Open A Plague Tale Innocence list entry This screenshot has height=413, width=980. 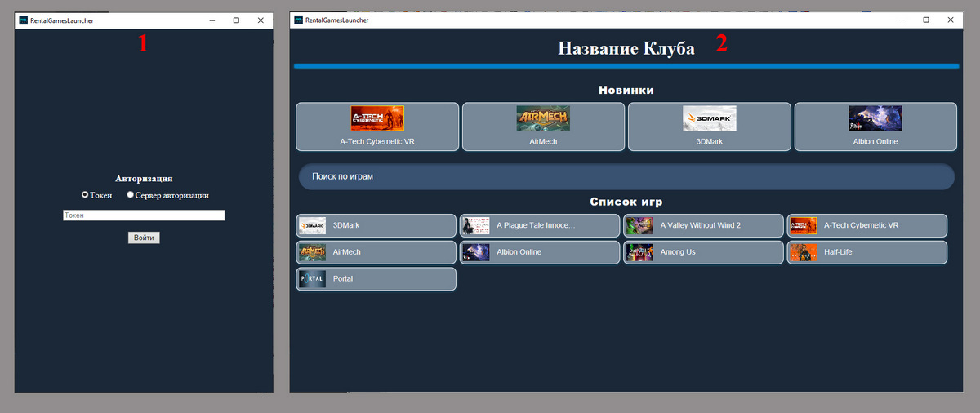coord(539,226)
